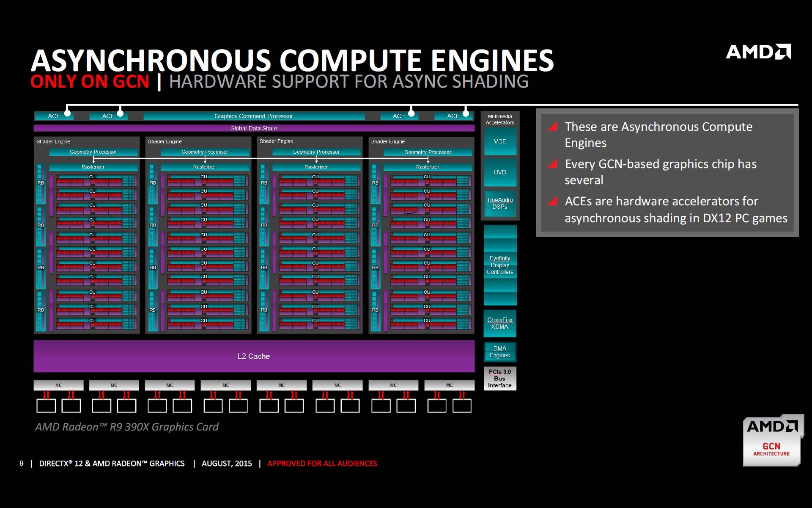Click the red 'ONLY ON GCN' text
The height and width of the screenshot is (508, 812).
point(90,81)
